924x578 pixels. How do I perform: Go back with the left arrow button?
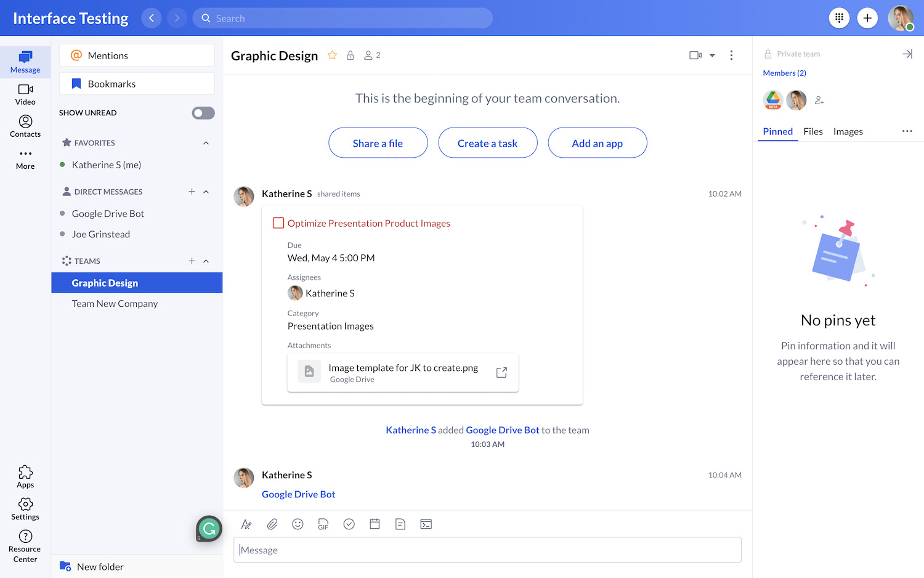click(x=152, y=18)
